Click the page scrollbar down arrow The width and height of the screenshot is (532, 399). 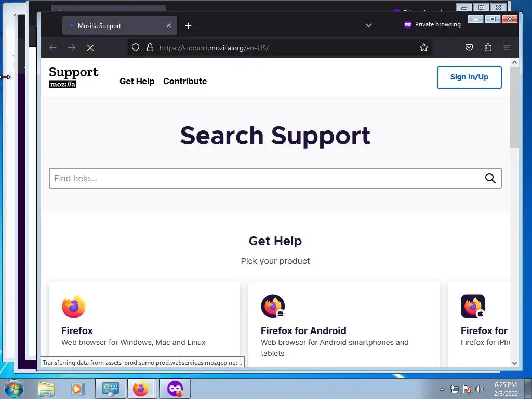(514, 363)
